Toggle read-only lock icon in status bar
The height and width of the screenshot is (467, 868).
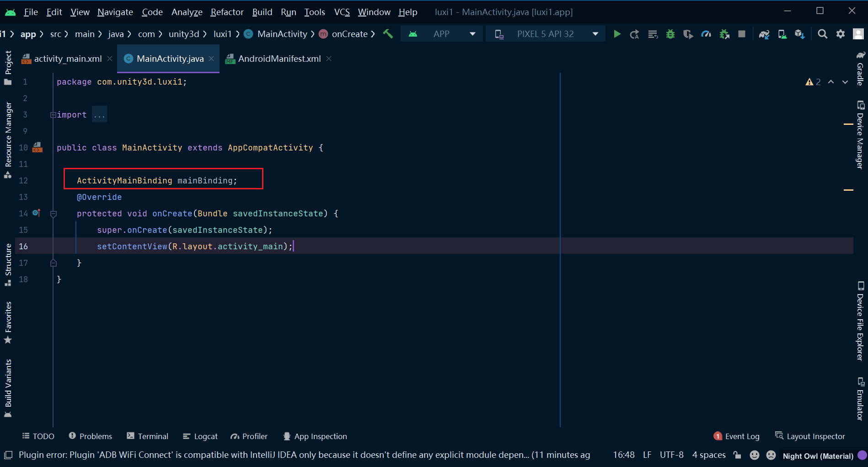pyautogui.click(x=737, y=455)
